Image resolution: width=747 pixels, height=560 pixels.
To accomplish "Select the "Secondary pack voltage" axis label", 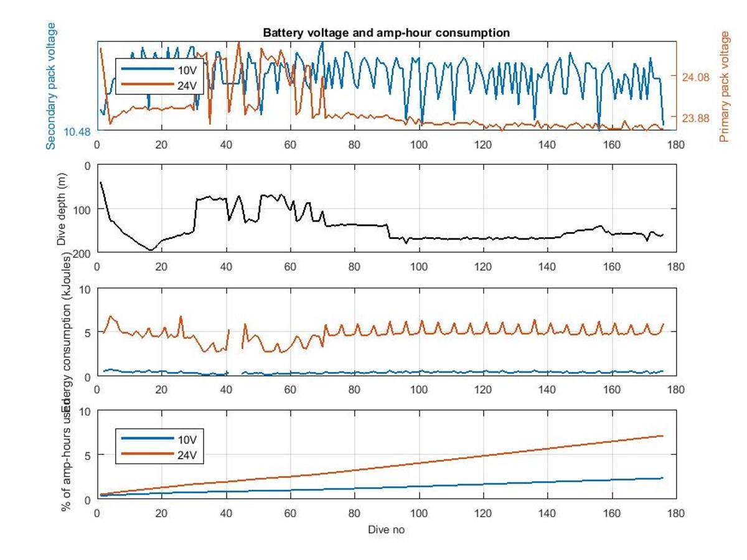I will (51, 86).
